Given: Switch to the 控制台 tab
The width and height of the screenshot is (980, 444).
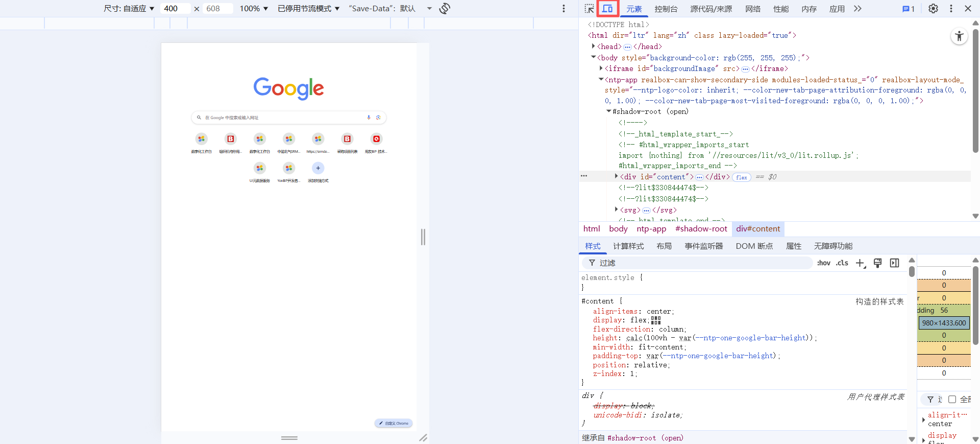Looking at the screenshot, I should [x=666, y=9].
